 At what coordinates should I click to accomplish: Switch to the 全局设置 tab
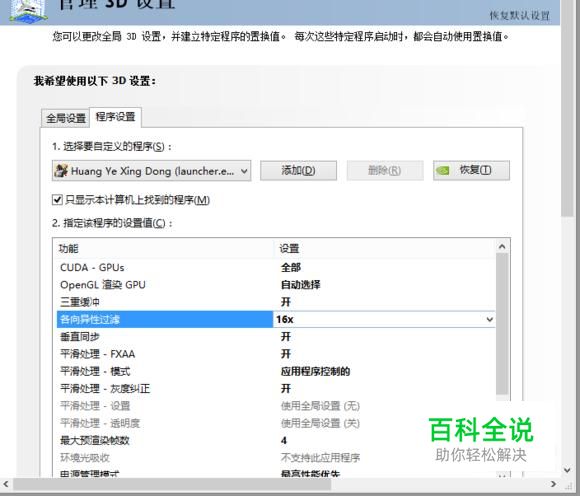65,118
